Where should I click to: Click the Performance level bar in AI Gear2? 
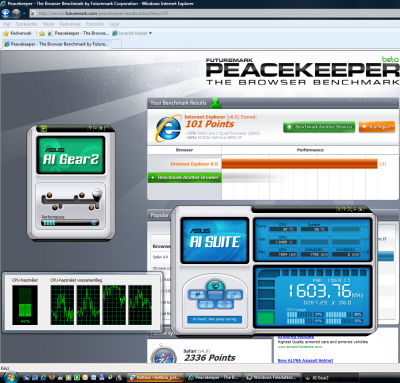(x=70, y=222)
